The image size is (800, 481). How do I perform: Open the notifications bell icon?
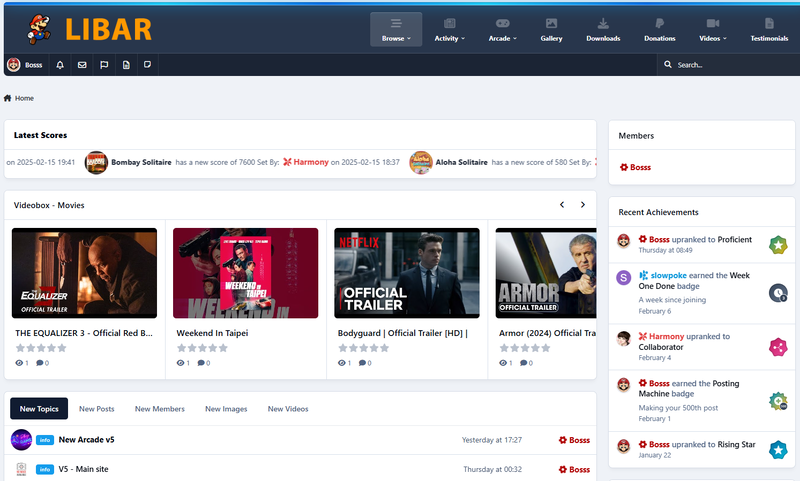[x=60, y=65]
